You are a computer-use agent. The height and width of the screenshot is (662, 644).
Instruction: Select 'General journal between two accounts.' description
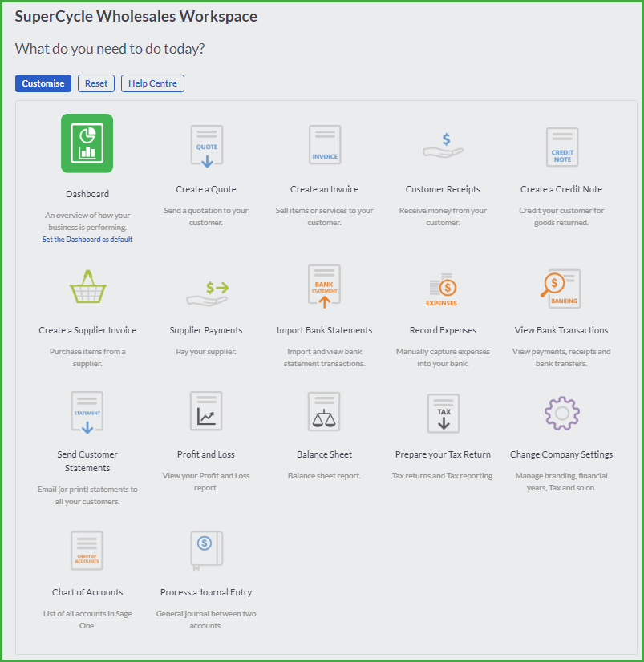point(206,620)
